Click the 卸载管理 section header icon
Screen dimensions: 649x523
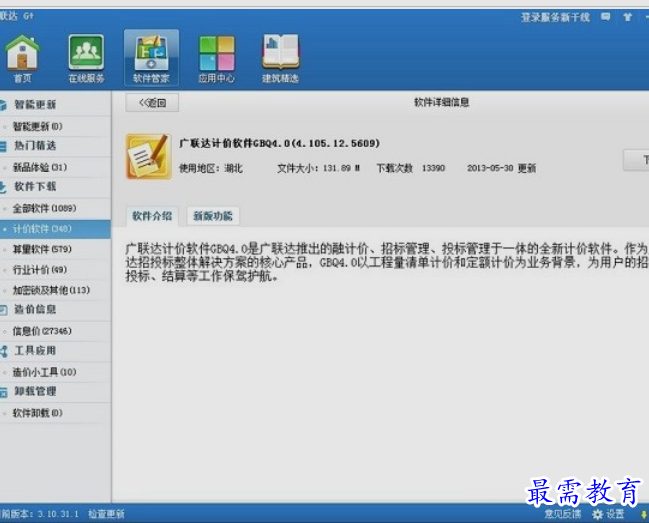pos(3,392)
